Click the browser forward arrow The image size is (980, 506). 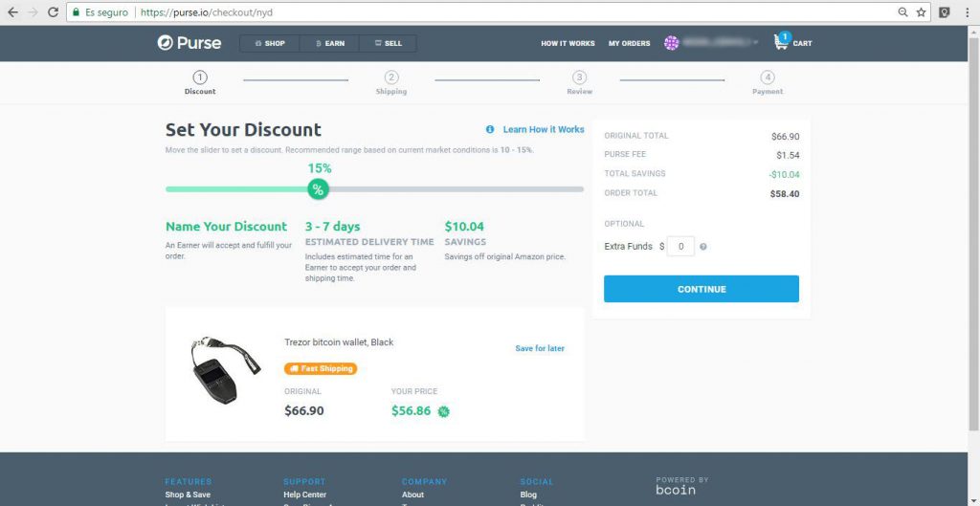33,11
